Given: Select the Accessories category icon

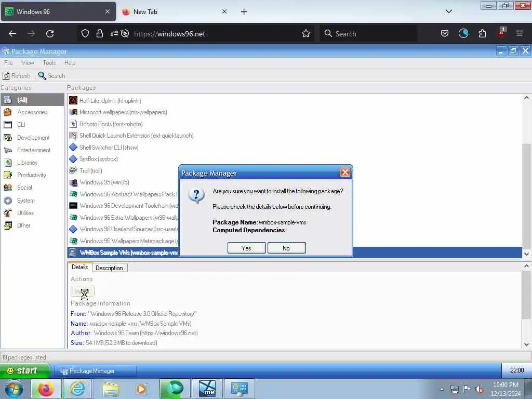Looking at the screenshot, I should coord(8,112).
